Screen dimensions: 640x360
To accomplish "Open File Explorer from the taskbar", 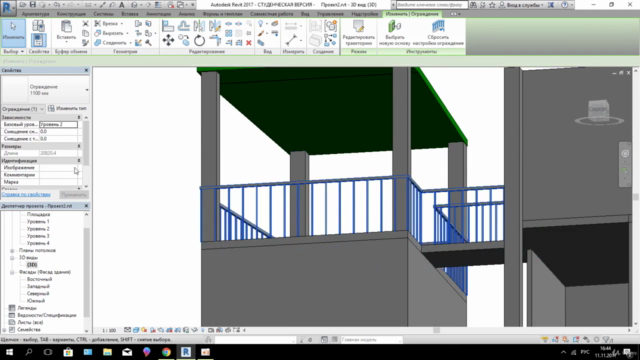I will click(x=107, y=352).
